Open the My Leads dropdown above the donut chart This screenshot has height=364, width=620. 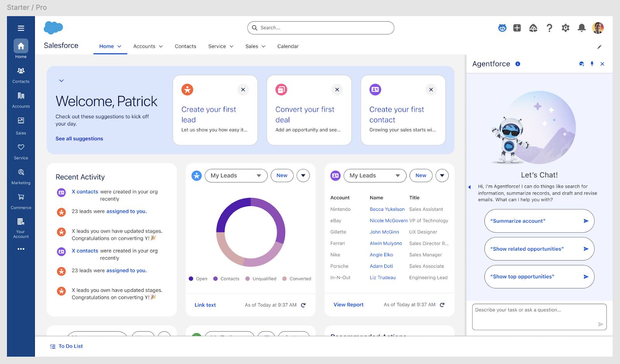coord(236,175)
